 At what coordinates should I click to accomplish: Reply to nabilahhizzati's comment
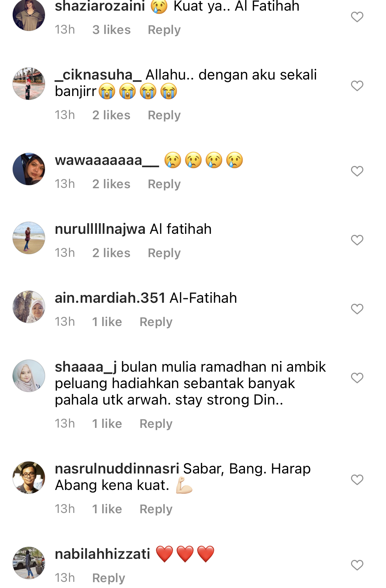(x=108, y=578)
